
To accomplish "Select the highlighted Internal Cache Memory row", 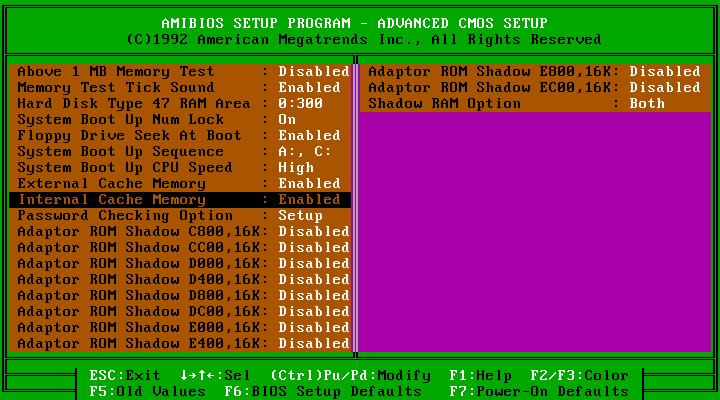I will [180, 200].
